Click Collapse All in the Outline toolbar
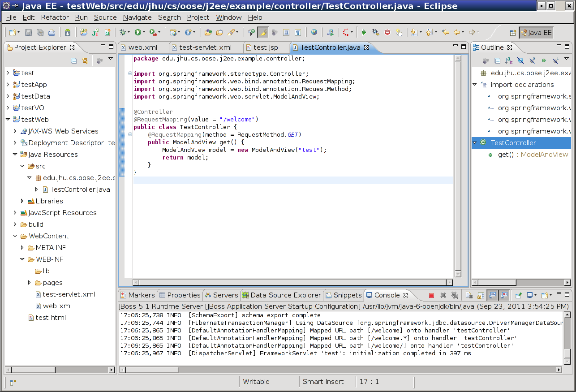This screenshot has height=392, width=576. coord(497,60)
